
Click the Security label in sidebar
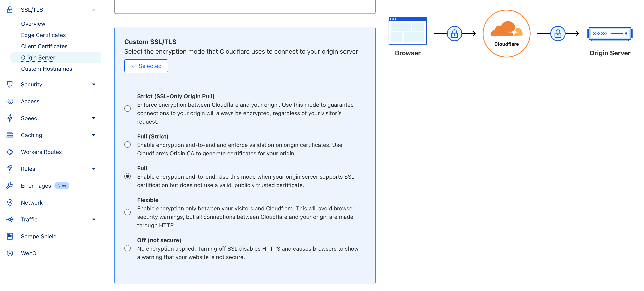32,84
